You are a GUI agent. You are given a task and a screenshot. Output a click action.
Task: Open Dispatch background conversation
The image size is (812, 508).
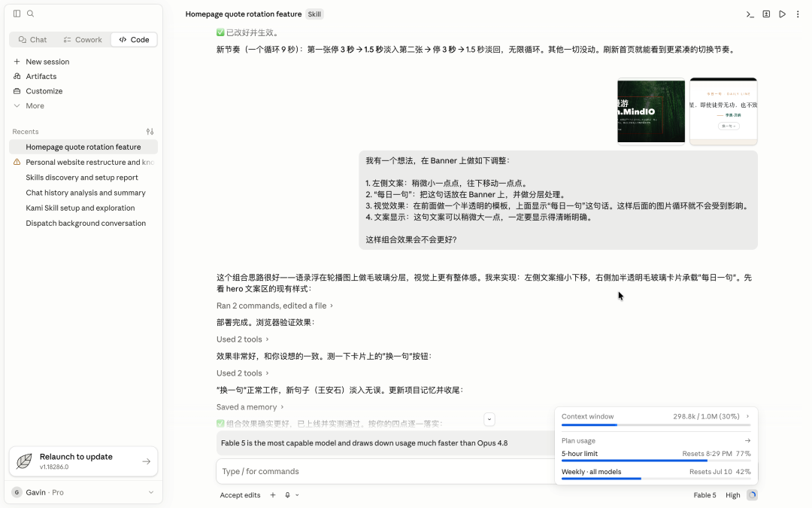(83, 224)
